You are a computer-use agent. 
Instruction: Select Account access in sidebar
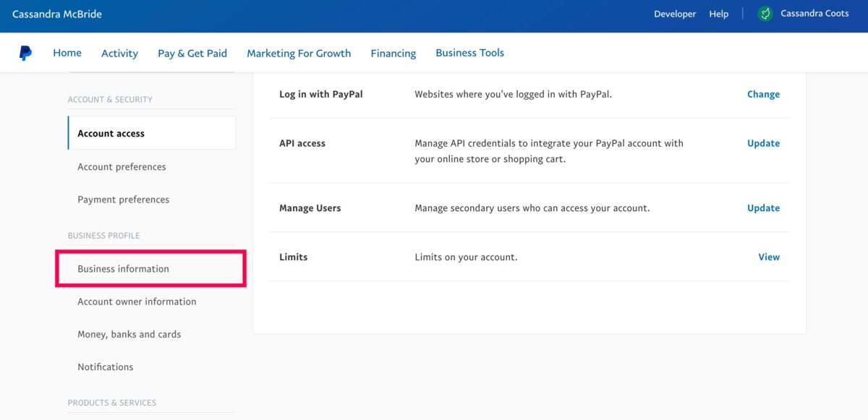[152, 133]
